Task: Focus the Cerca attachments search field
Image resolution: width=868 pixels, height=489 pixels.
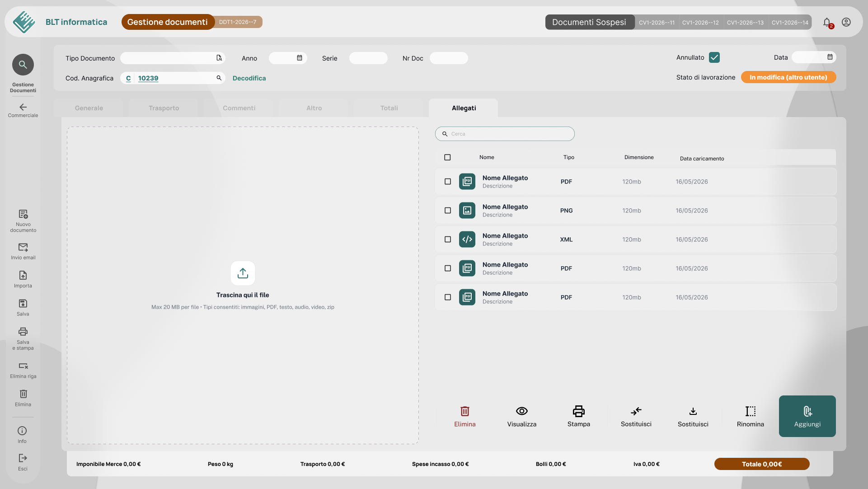Action: (x=505, y=134)
